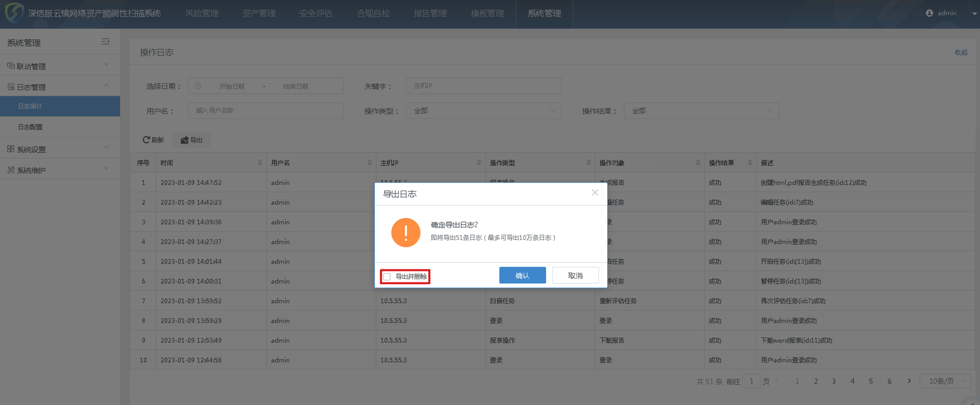Click the 日志管理 sidebar icon
The height and width of the screenshot is (405, 980).
pos(11,87)
